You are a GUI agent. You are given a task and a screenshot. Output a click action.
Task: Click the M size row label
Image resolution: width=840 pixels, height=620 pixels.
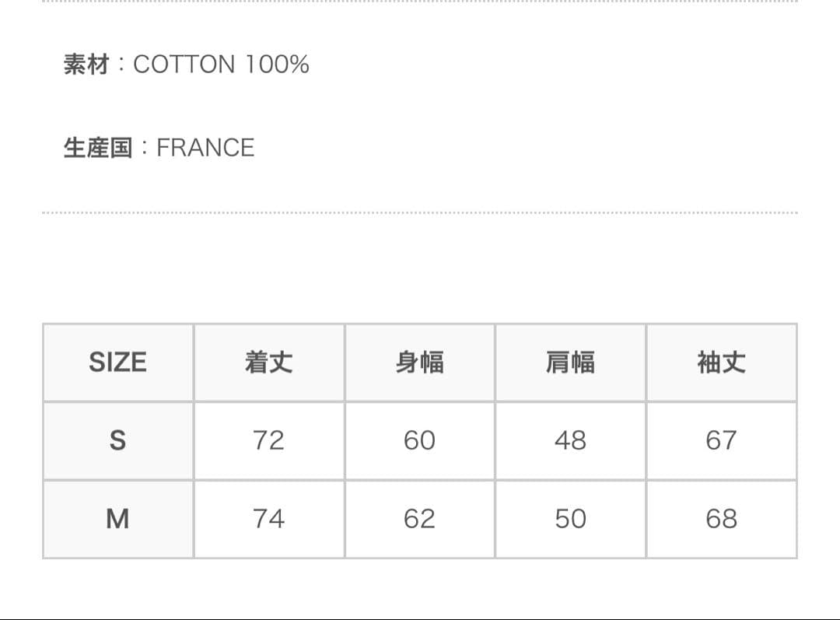tap(117, 519)
